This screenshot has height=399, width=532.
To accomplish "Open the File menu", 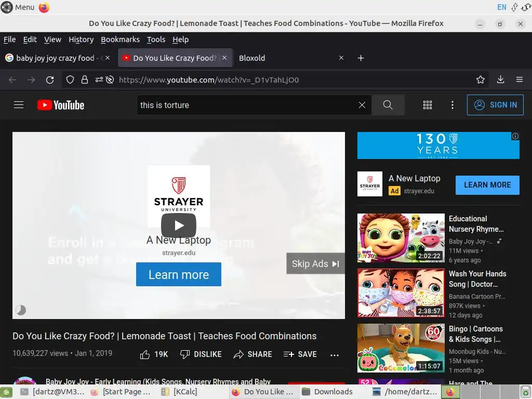I will 9,39.
